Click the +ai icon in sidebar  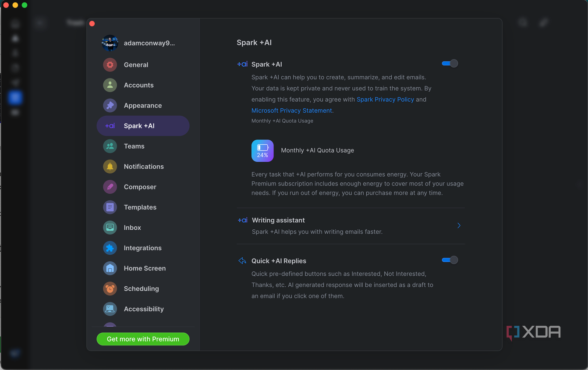point(110,126)
